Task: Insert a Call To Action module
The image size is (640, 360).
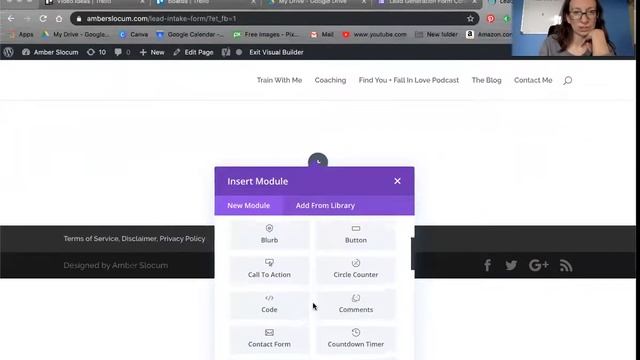Action: click(x=269, y=269)
